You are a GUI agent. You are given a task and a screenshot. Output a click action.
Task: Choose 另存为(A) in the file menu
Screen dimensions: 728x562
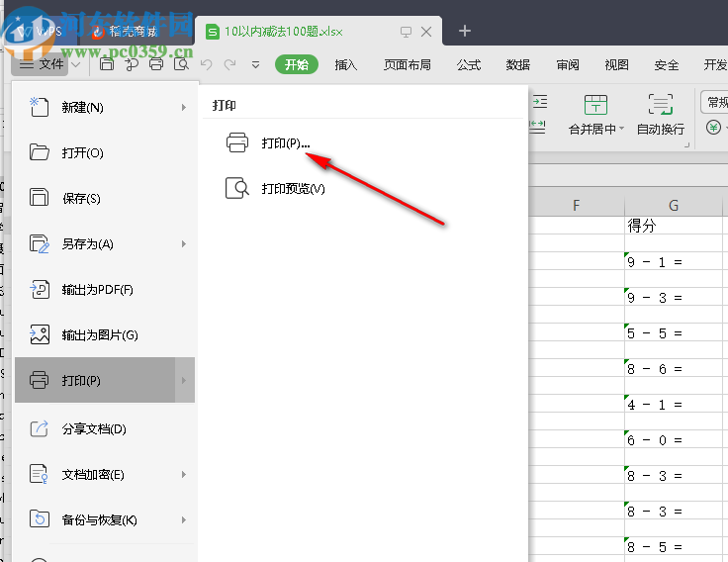coord(105,243)
